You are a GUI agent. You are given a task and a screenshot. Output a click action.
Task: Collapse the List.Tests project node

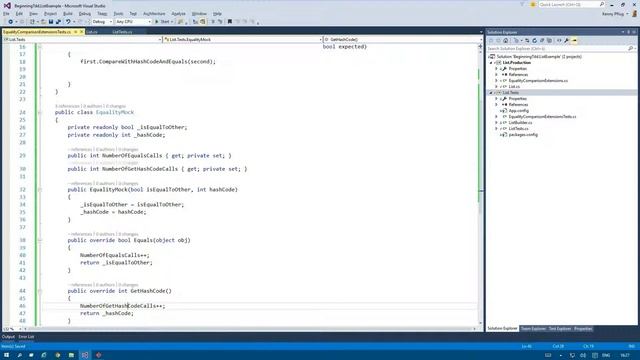[491, 93]
